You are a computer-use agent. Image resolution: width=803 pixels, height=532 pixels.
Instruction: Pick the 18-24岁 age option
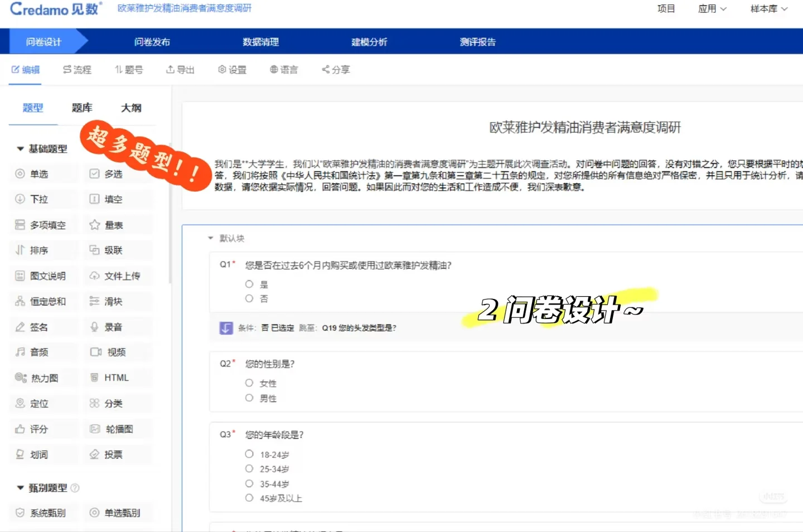click(x=249, y=454)
